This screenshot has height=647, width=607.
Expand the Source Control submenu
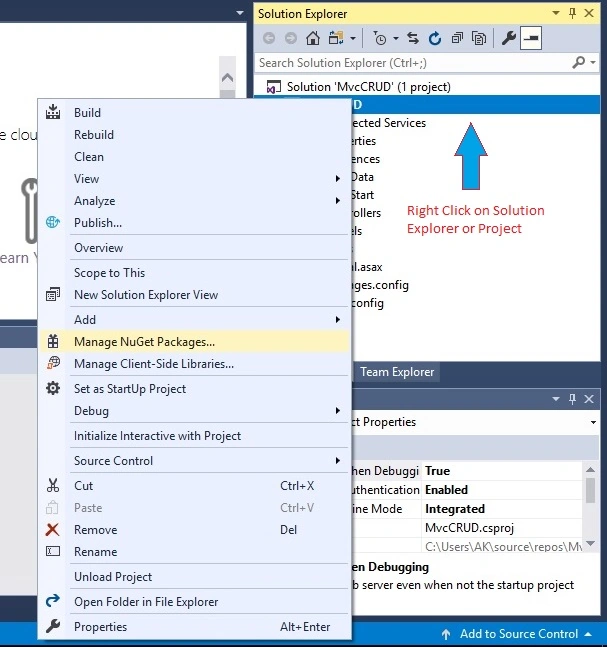194,460
